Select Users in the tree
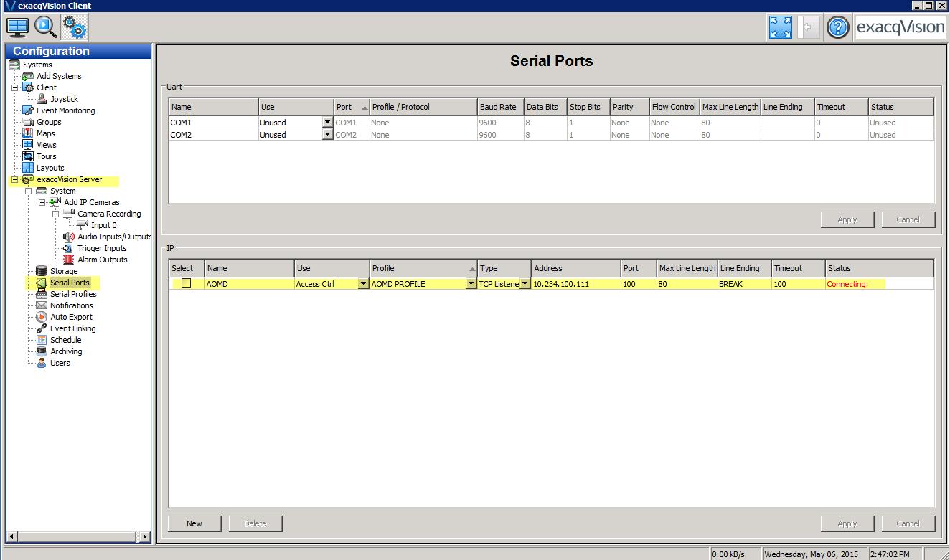 pos(60,363)
